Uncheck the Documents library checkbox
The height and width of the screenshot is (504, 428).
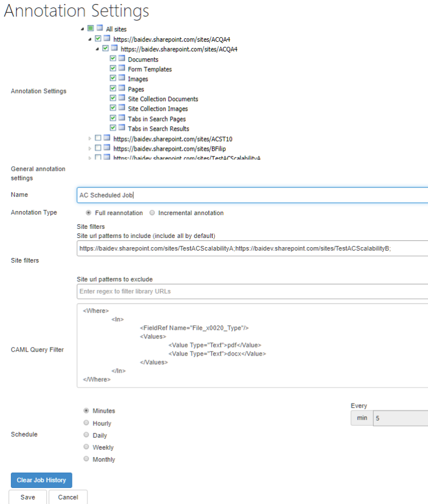[x=113, y=59]
